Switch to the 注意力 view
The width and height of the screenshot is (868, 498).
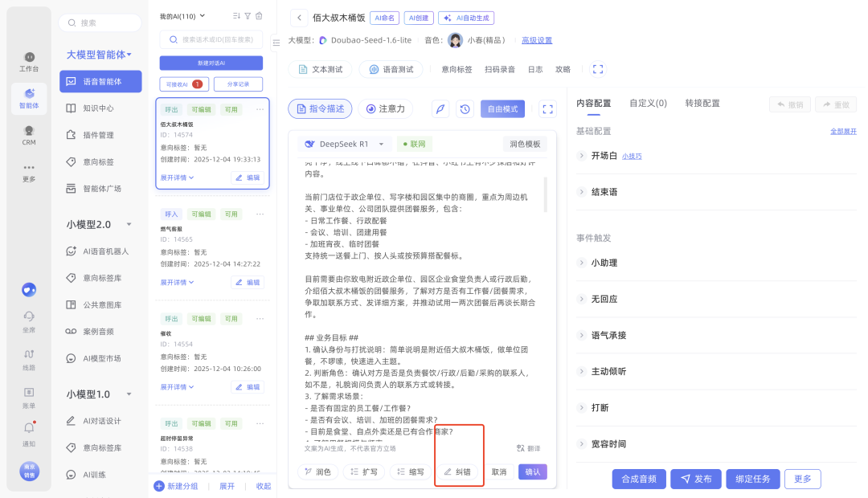pos(387,109)
